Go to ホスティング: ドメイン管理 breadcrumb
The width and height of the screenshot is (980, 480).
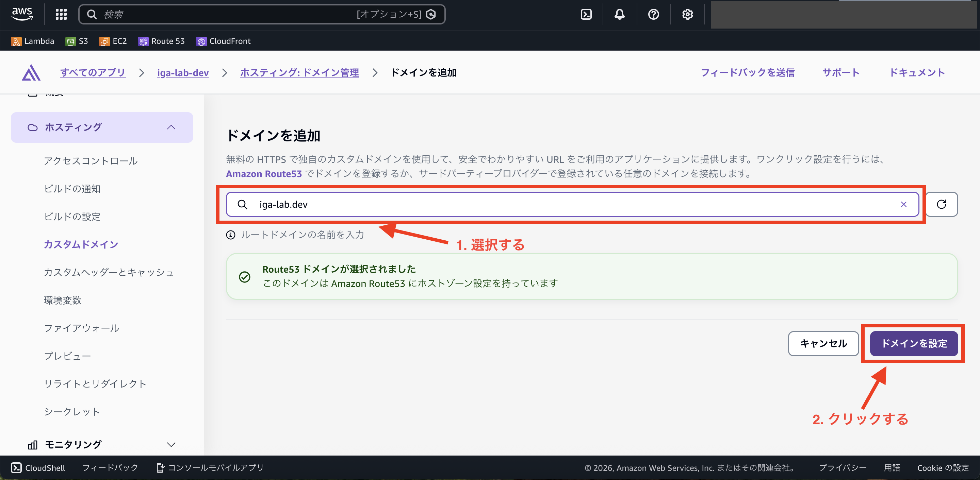(x=300, y=73)
